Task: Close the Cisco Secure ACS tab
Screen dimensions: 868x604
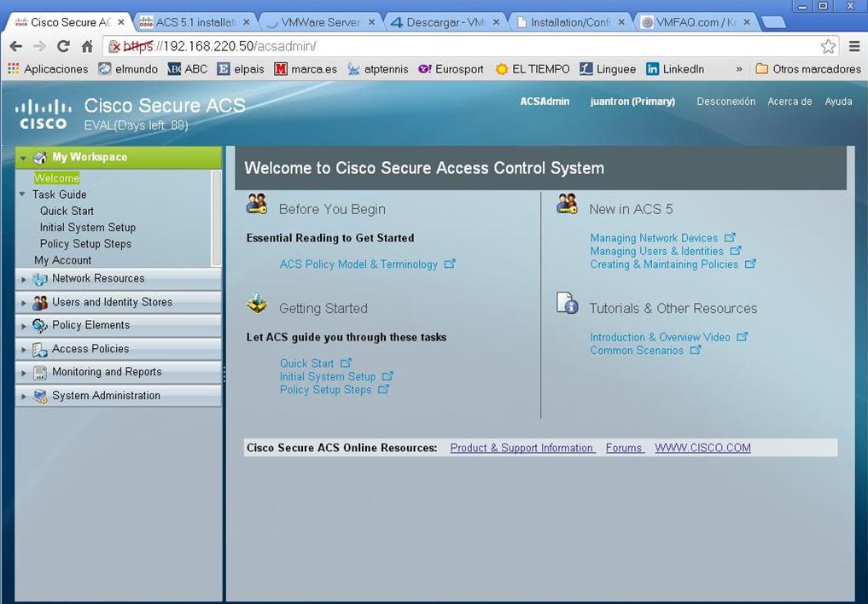Action: (x=121, y=22)
